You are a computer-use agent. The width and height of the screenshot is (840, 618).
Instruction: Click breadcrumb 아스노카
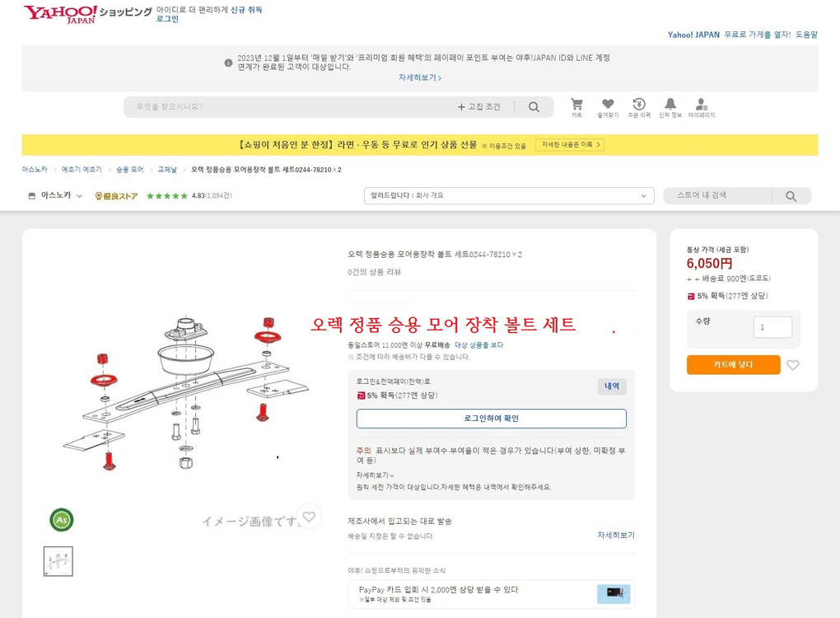(35, 170)
